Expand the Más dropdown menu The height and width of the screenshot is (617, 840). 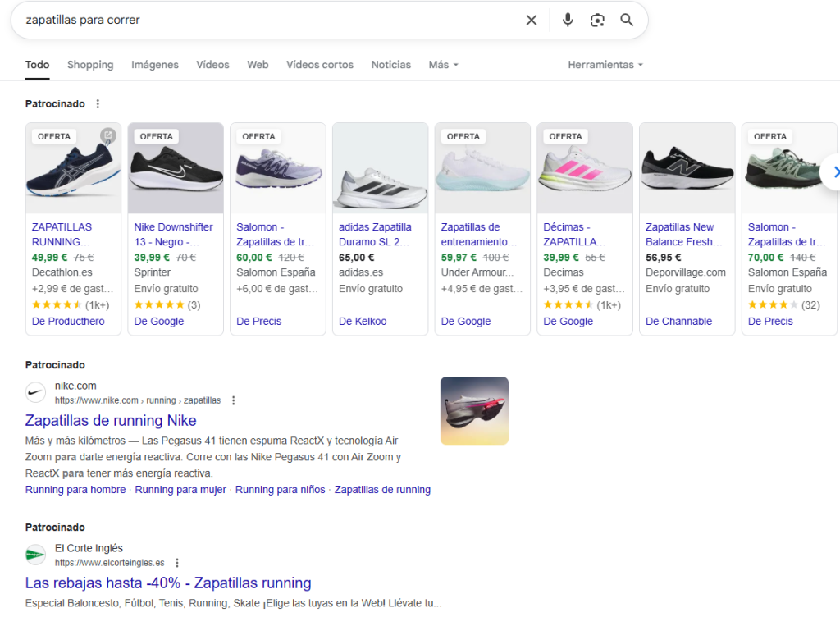tap(443, 65)
